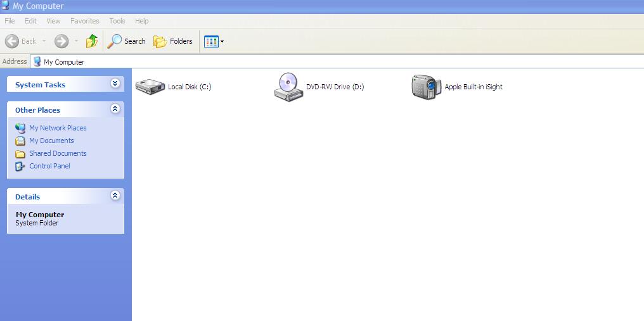Collapse the Details panel chevron
Image resolution: width=644 pixels, height=321 pixels.
tap(115, 196)
